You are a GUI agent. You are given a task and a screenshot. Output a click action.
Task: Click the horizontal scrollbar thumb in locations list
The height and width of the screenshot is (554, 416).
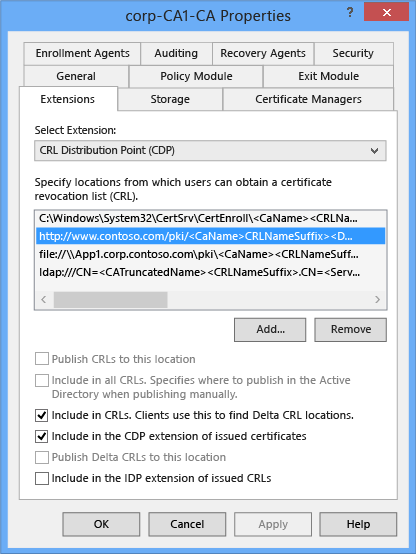point(110,300)
